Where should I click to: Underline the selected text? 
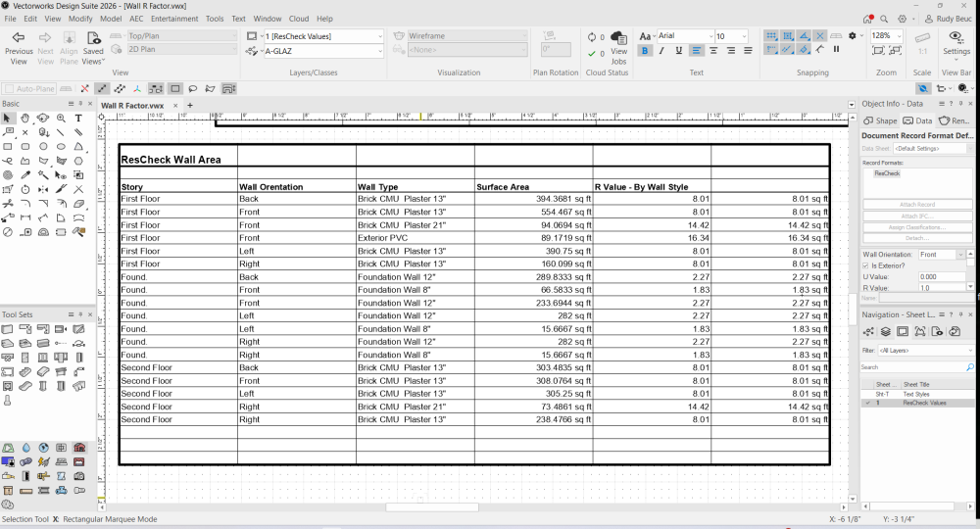(x=678, y=51)
